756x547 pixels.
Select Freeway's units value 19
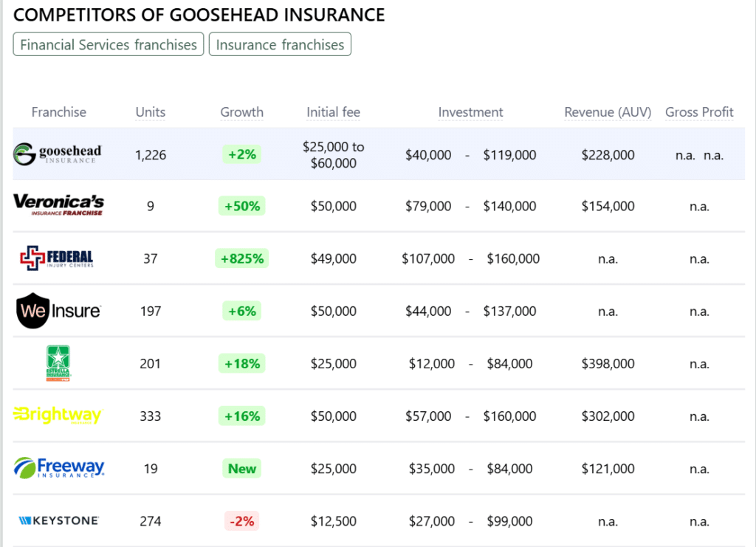(x=151, y=469)
